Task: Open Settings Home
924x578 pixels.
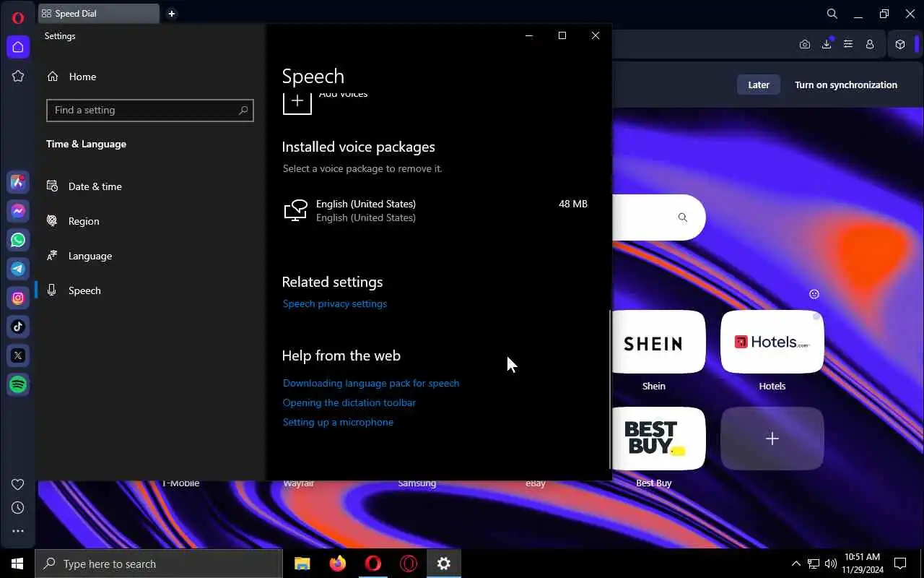Action: [152, 77]
